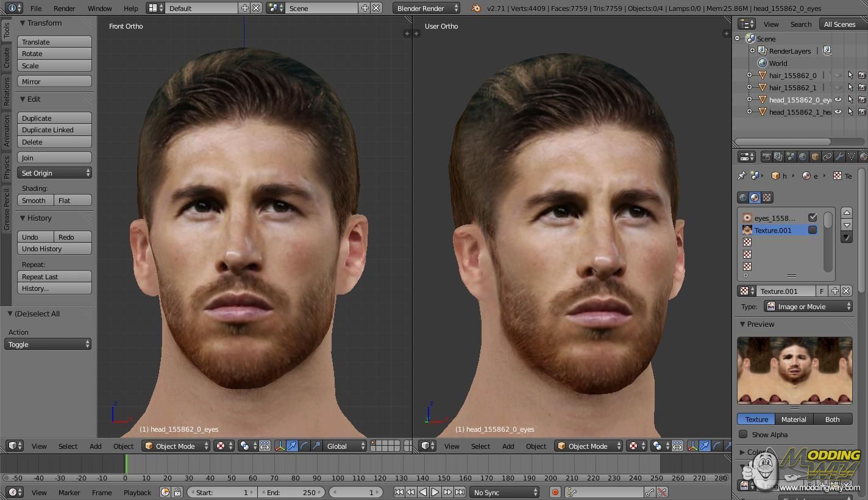Select rotate manipulator icon in left viewport
The image size is (868, 500).
304,446
